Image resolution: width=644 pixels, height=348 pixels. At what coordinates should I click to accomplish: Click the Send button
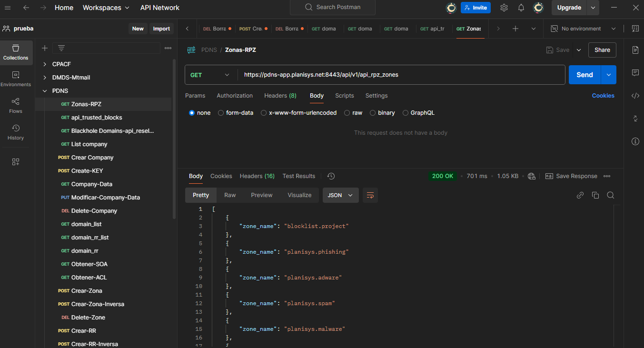pos(585,75)
